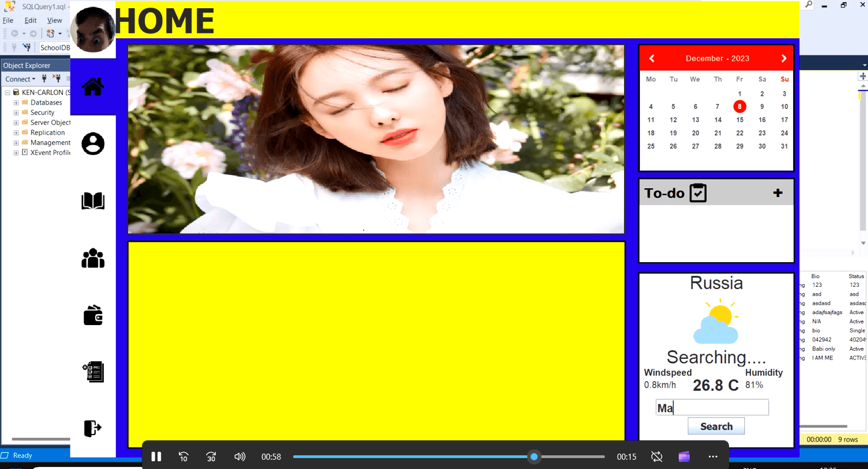The width and height of the screenshot is (868, 469).
Task: Click the 26.8 C temperature reading
Action: (715, 385)
